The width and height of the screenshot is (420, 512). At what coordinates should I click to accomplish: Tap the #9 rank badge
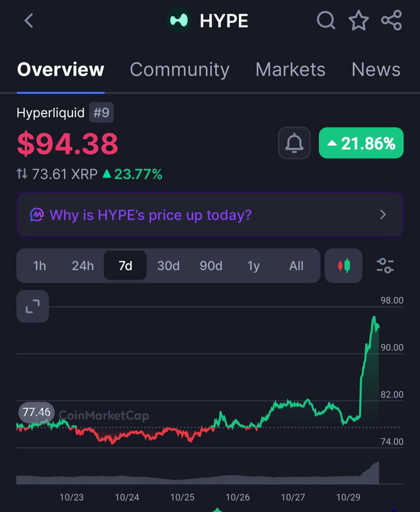[x=101, y=113]
